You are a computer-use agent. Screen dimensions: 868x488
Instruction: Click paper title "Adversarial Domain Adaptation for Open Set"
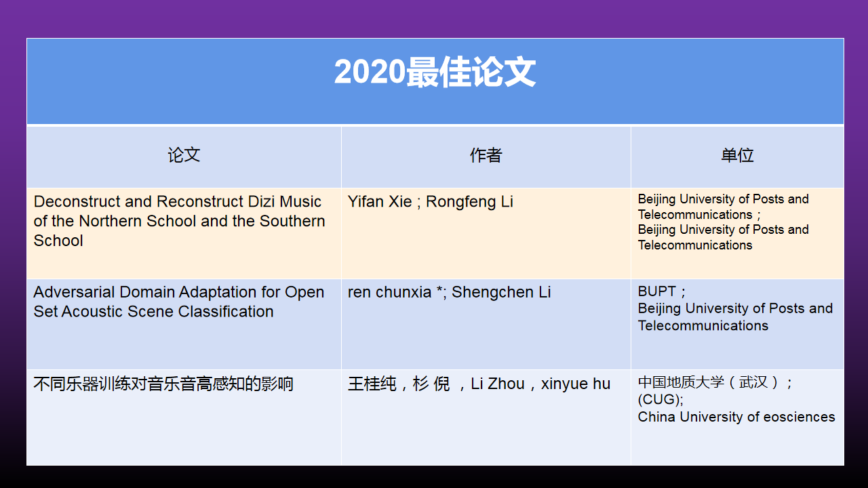(179, 302)
